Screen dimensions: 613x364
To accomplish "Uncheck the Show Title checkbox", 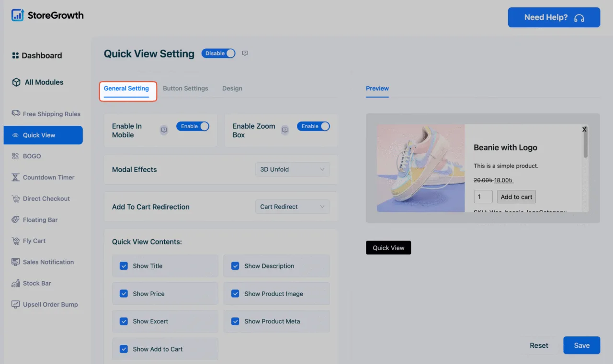I will click(124, 266).
